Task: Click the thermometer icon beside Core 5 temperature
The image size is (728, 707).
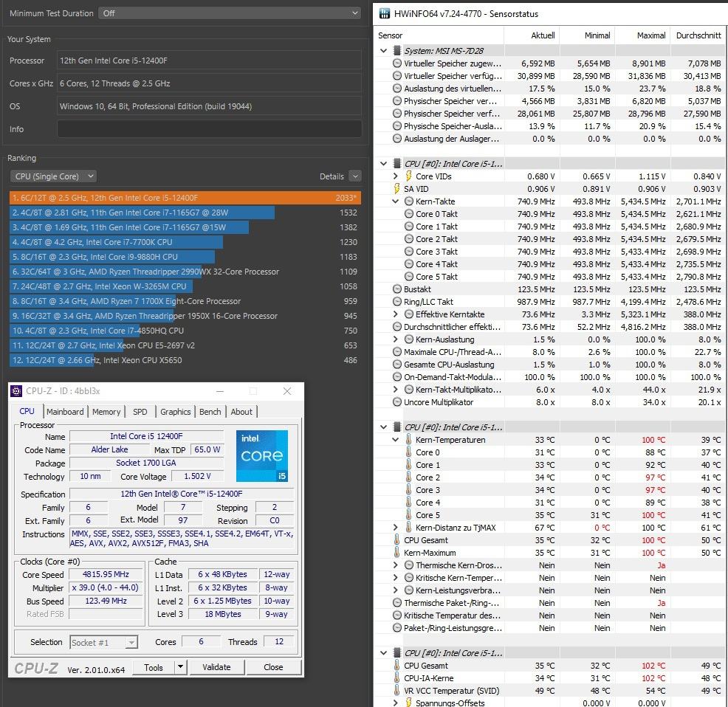Action: 408,514
